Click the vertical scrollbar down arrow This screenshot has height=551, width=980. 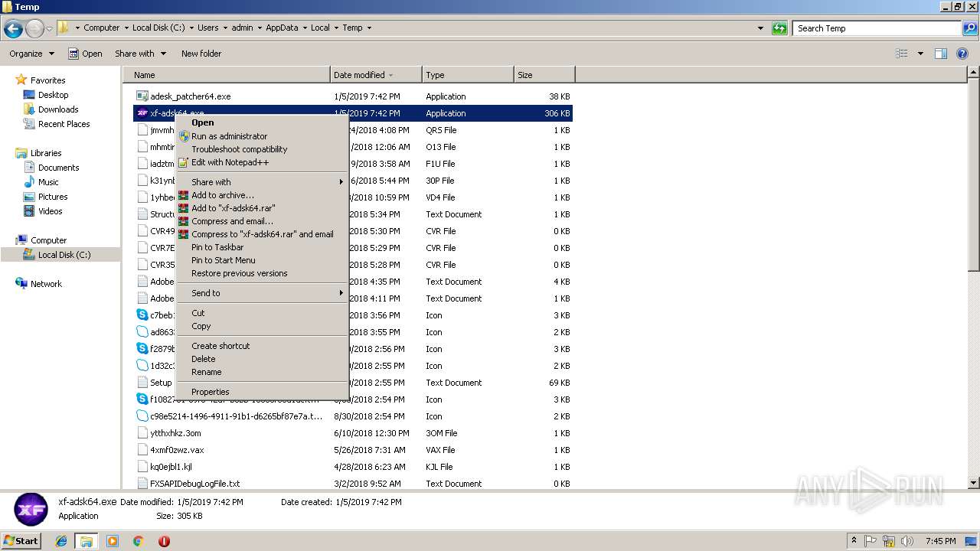(974, 483)
